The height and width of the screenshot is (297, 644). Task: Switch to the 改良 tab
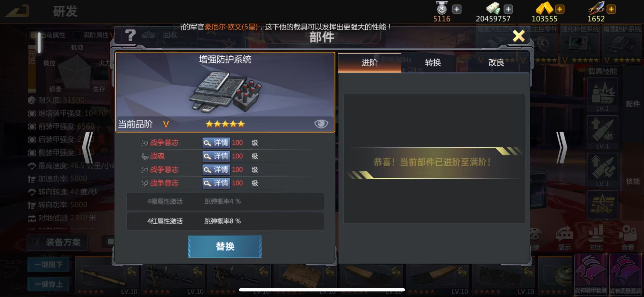pyautogui.click(x=497, y=62)
